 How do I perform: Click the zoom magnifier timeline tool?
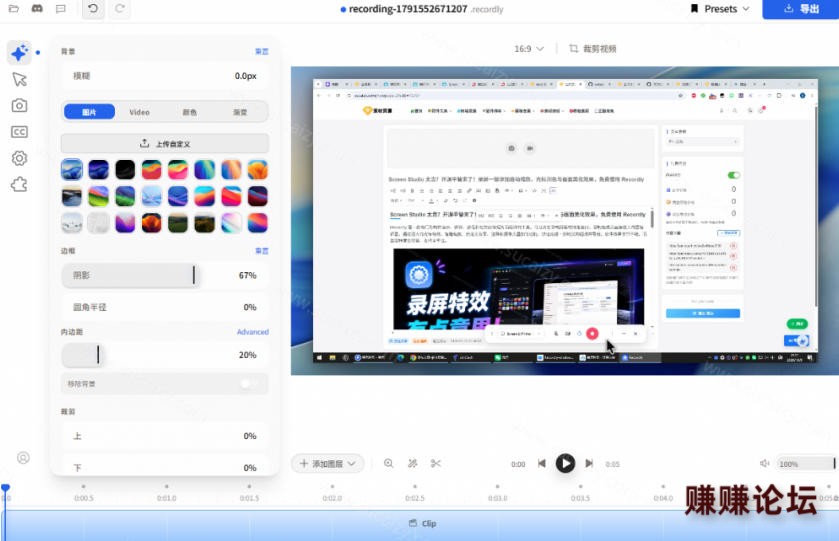click(389, 463)
